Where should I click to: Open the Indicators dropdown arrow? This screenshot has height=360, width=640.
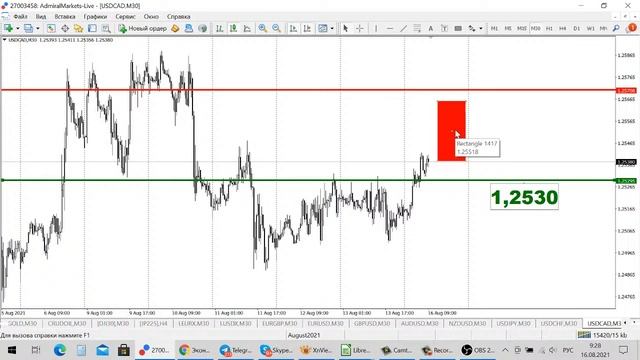332,28
